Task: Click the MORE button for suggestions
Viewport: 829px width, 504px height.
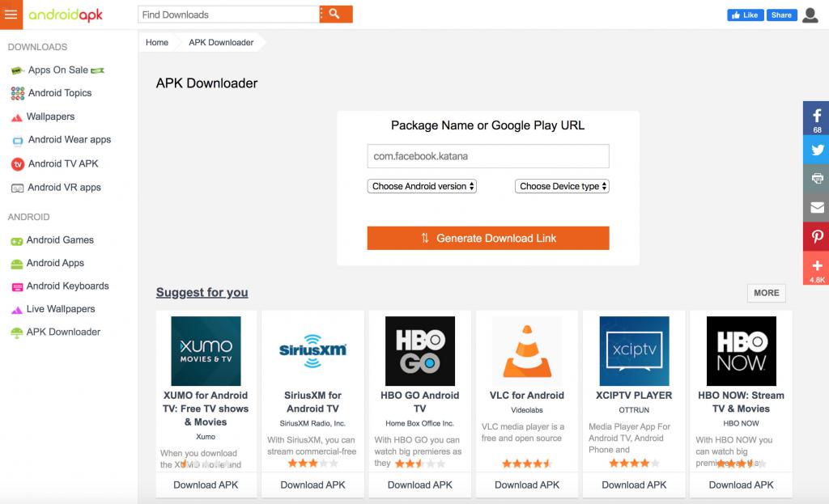Action: [766, 293]
